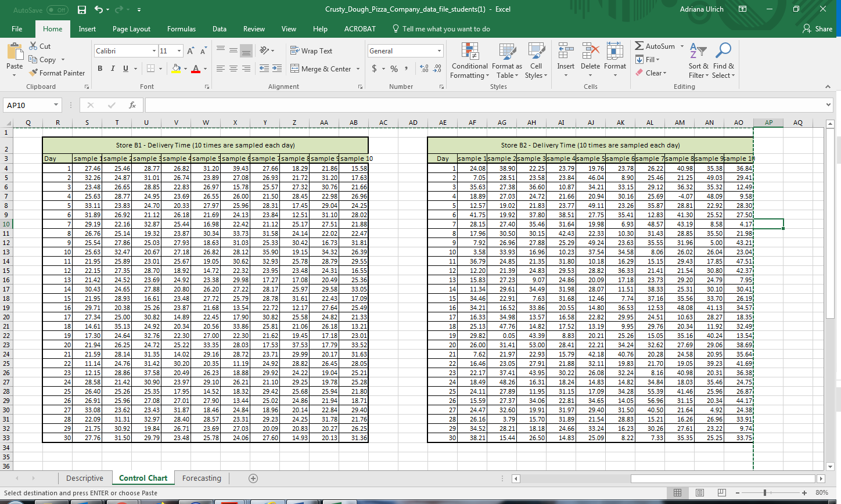Click the Decrease Indent icon

[264, 69]
